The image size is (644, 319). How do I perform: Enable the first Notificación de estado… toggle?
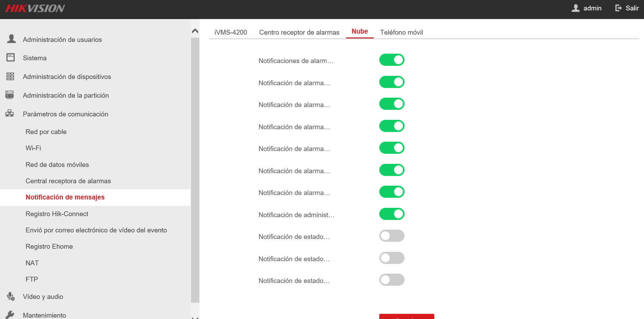coord(392,236)
